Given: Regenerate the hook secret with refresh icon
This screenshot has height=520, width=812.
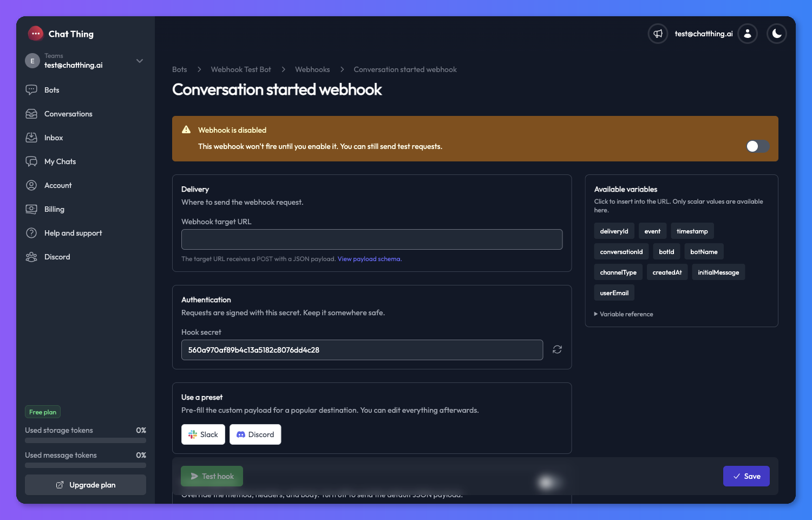Looking at the screenshot, I should (x=557, y=350).
